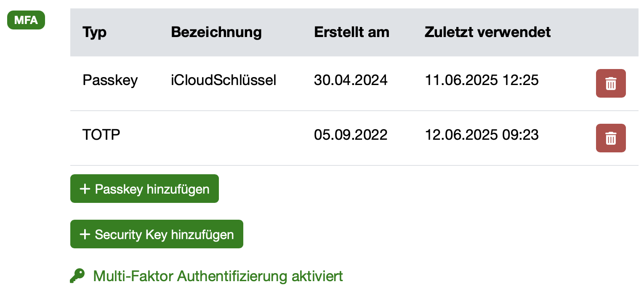Image resolution: width=644 pixels, height=298 pixels.
Task: Select the Passkey type cell
Action: (110, 80)
